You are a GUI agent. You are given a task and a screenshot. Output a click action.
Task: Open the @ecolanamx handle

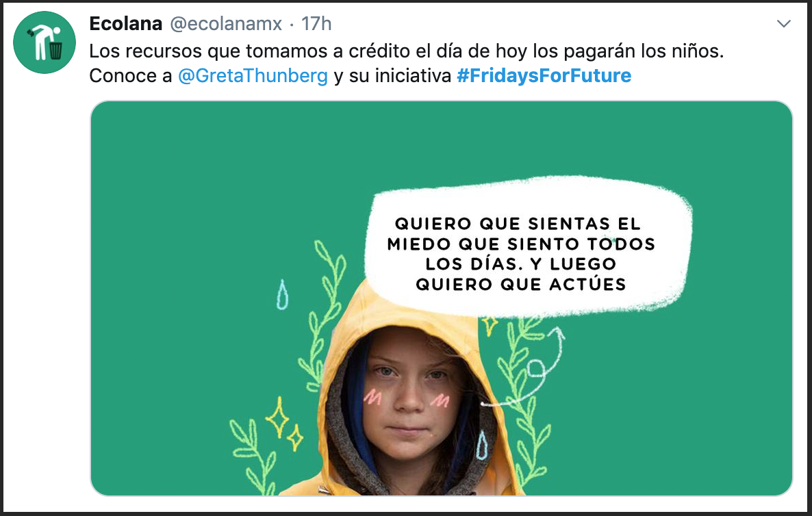click(x=226, y=23)
